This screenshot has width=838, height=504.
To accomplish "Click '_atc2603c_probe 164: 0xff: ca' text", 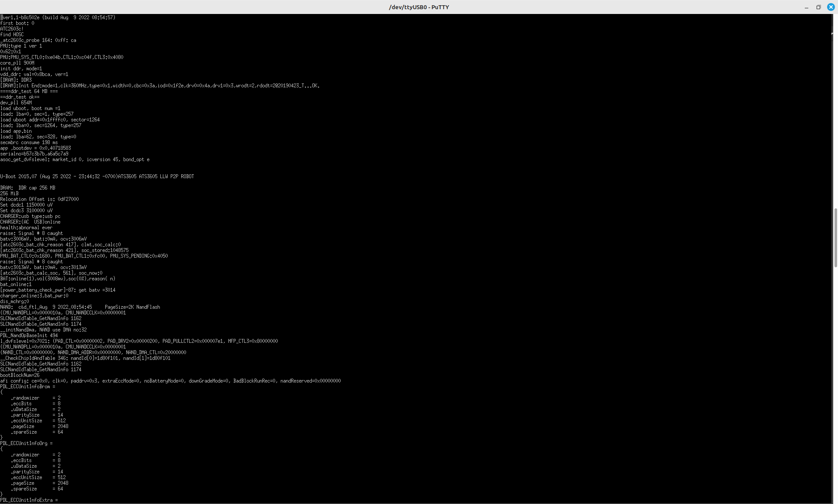I will tap(38, 40).
